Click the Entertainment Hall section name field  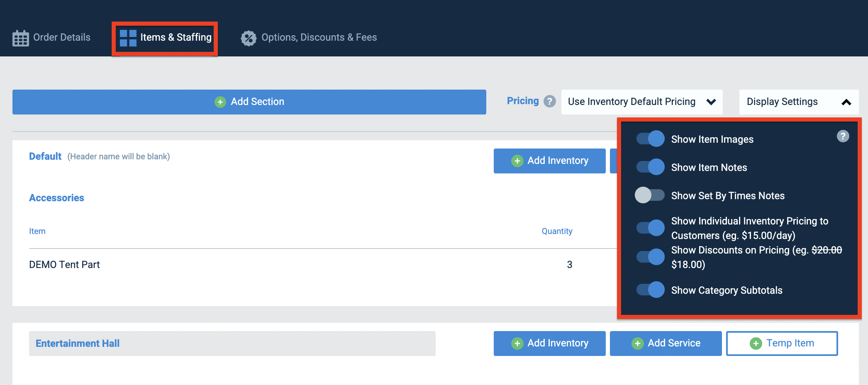(x=232, y=344)
